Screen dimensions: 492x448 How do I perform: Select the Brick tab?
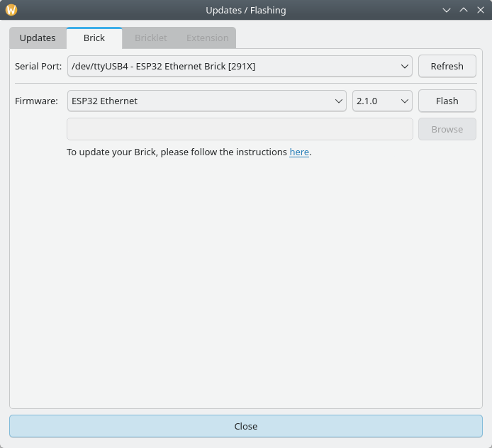(x=94, y=38)
